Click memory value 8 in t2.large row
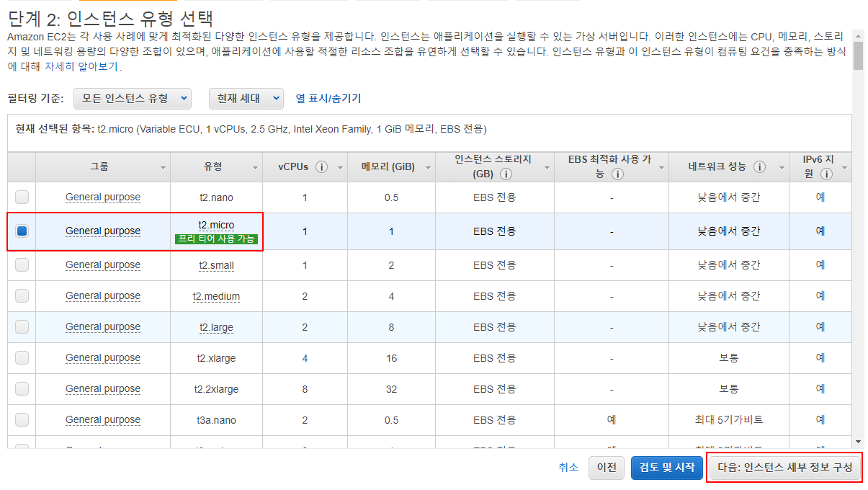868x490 pixels. coord(391,326)
